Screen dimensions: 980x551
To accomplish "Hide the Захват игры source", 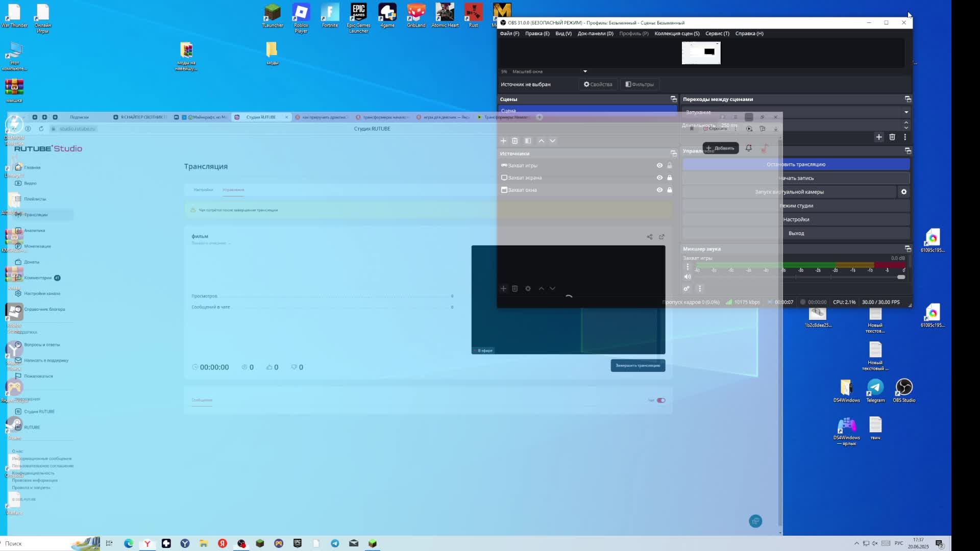I will pyautogui.click(x=659, y=165).
